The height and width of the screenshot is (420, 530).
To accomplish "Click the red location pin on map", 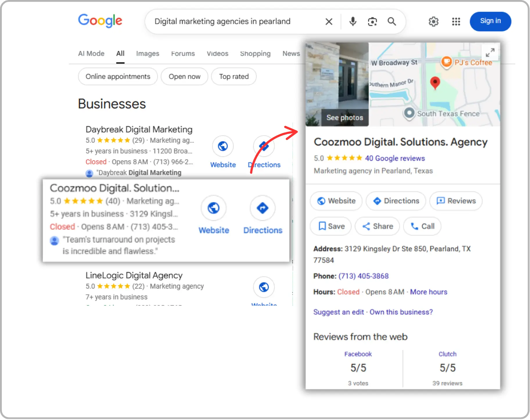I will coord(435,83).
